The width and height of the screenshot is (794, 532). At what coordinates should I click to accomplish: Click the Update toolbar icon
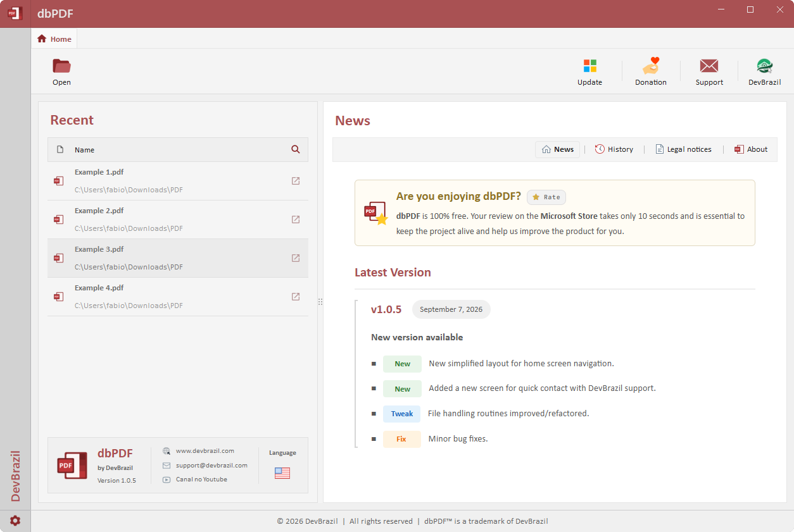point(589,66)
